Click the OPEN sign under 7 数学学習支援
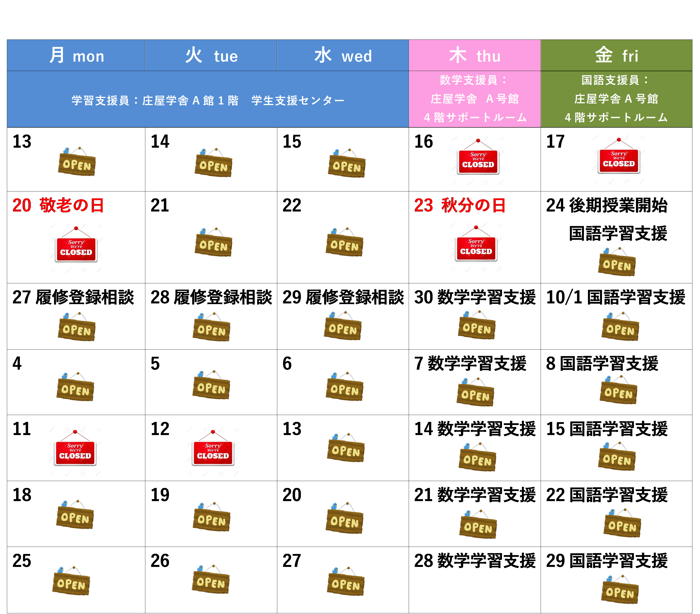The image size is (700, 614). click(475, 392)
